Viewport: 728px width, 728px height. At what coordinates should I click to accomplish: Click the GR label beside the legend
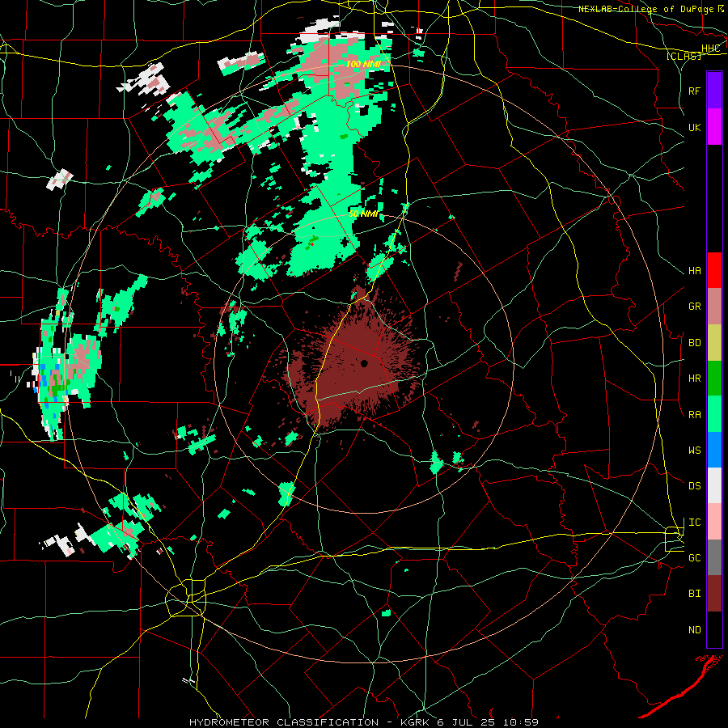(694, 307)
